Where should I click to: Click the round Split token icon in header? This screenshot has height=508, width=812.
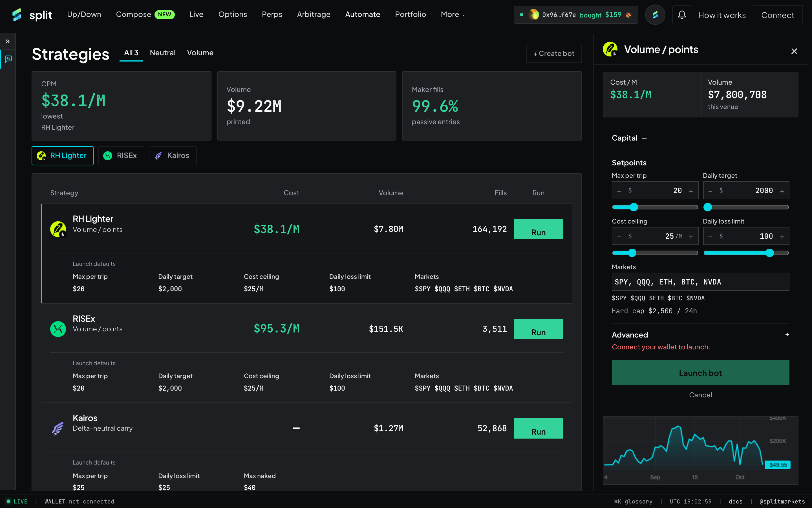point(655,15)
